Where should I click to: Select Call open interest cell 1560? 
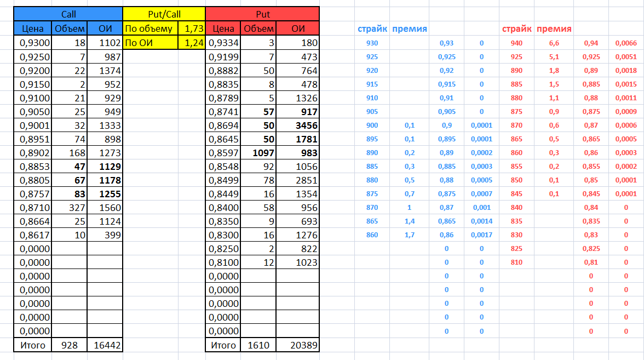click(105, 208)
